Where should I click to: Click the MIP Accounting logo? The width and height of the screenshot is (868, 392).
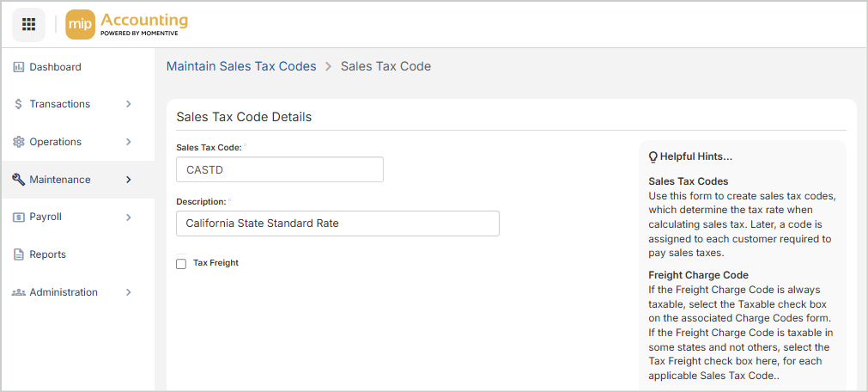point(126,24)
